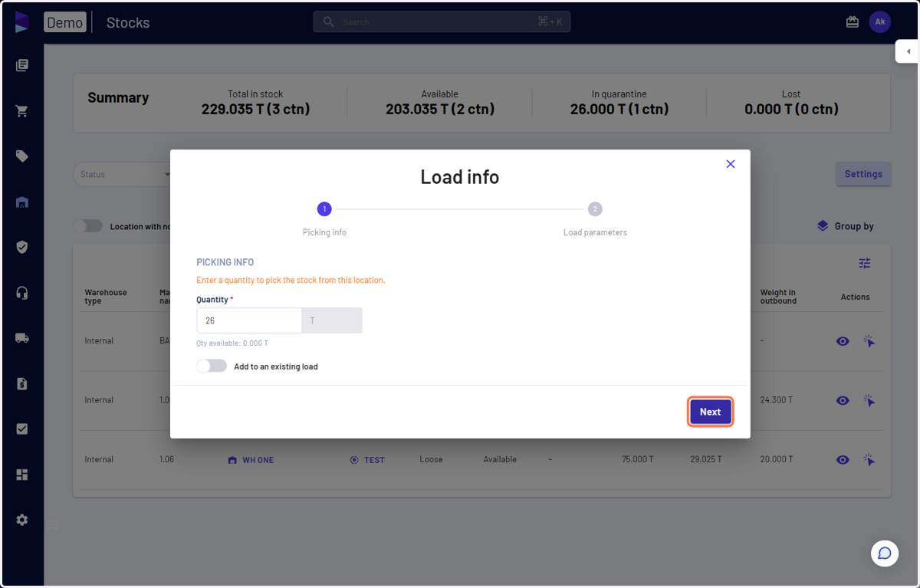Click the Actions column header
Screen dimensions: 920x588
click(x=855, y=297)
